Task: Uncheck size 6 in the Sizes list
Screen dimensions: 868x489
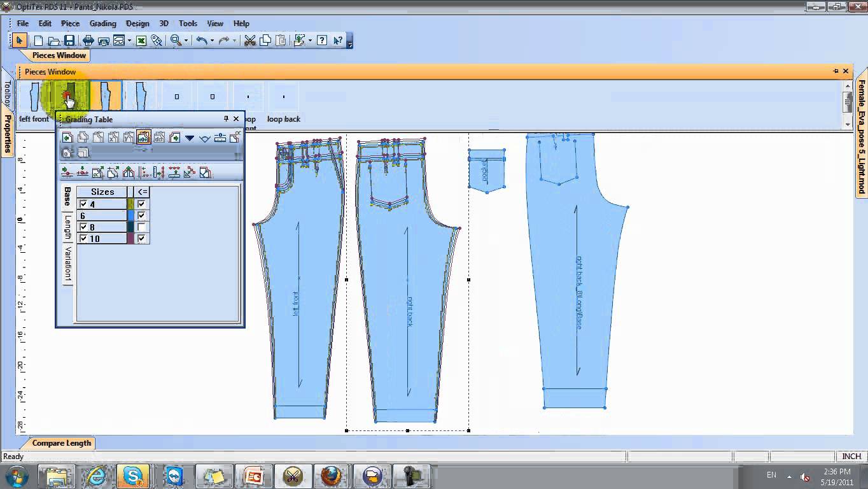Action: pos(85,215)
